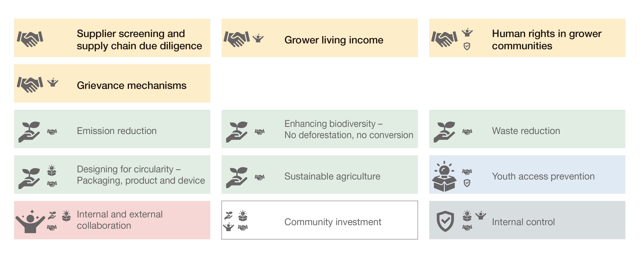Click the small lightbulb box icon in Designing for circularity
Viewport: 644px width, 258px height.
51,170
